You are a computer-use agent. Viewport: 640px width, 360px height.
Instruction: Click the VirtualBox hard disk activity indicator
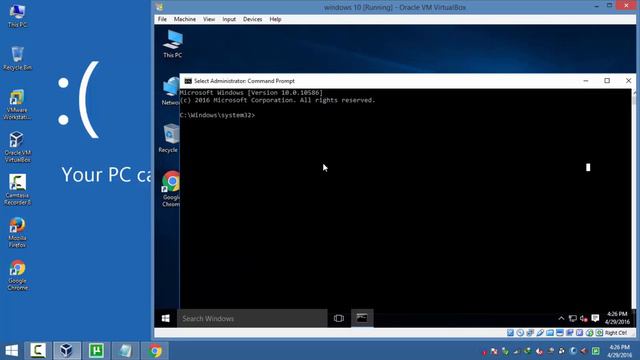(x=510, y=333)
